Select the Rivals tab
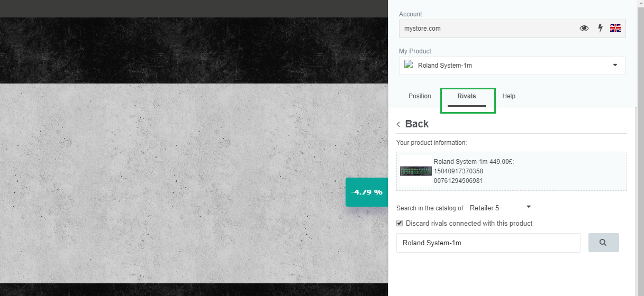This screenshot has height=296, width=644. click(467, 96)
